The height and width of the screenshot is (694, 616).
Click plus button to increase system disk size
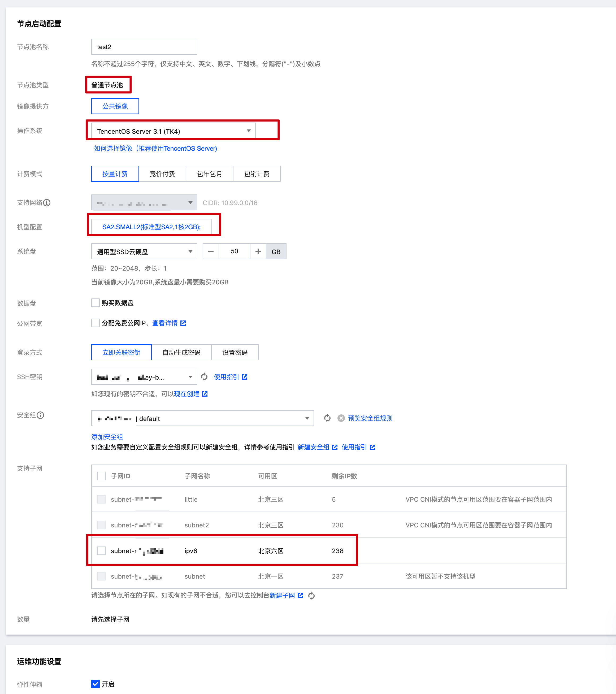coord(258,251)
